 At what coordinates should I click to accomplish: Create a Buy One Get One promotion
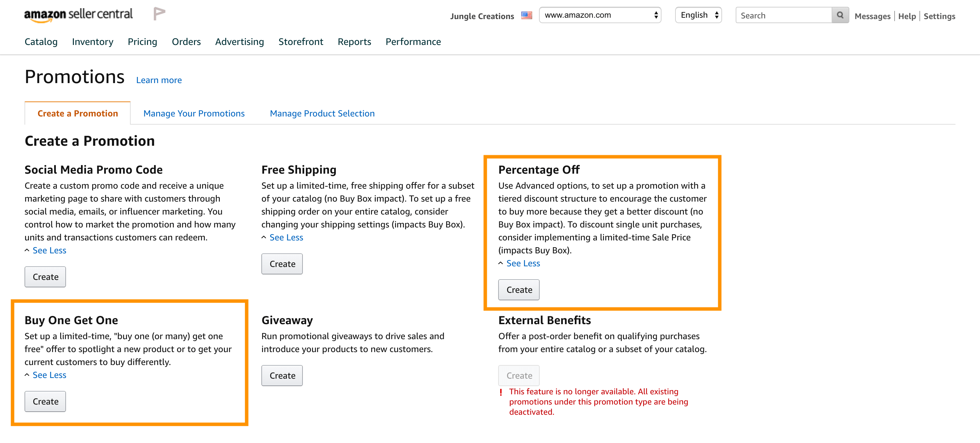coord(45,401)
